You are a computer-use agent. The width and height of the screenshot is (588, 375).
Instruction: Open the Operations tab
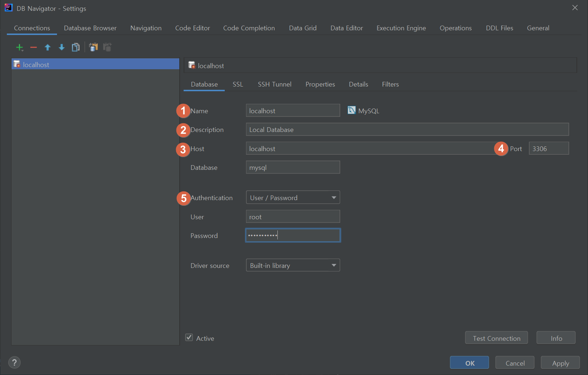(x=456, y=28)
